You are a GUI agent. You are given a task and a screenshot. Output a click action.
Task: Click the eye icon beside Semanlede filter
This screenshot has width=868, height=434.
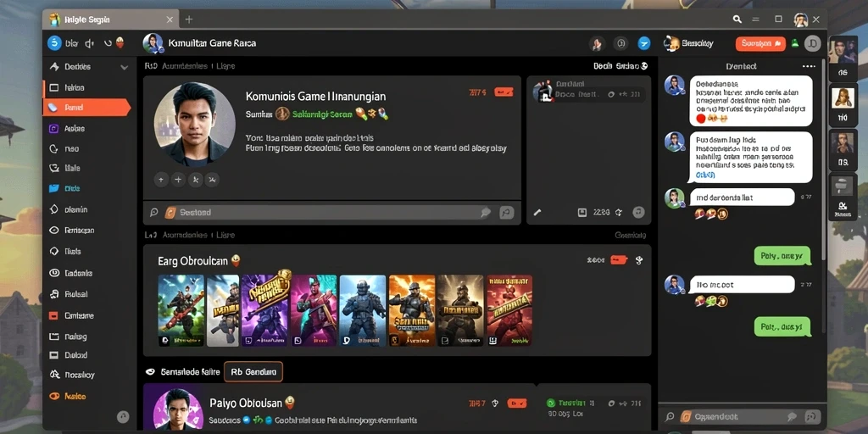point(149,372)
